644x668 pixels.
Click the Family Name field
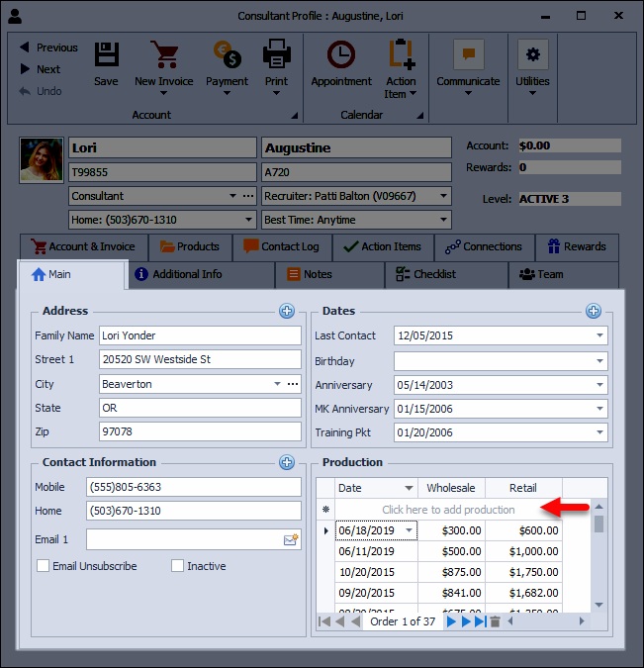(200, 335)
